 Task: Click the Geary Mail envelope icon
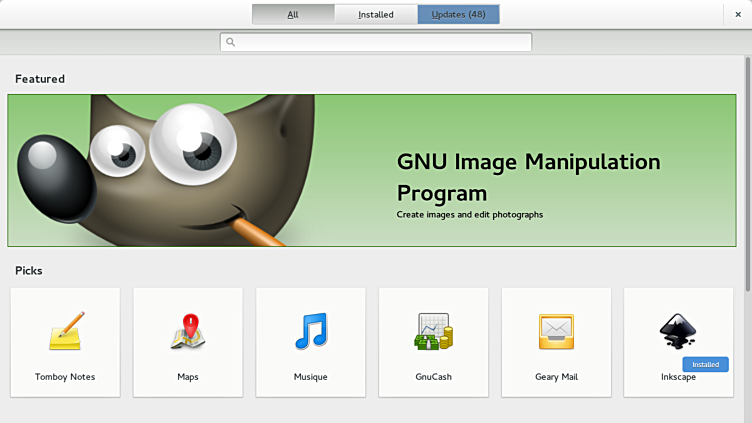click(556, 332)
